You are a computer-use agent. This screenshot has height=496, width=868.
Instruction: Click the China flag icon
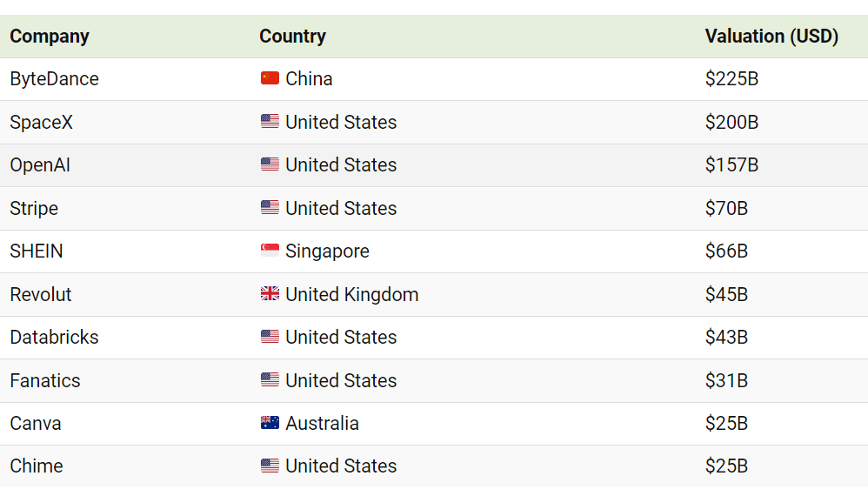[270, 78]
